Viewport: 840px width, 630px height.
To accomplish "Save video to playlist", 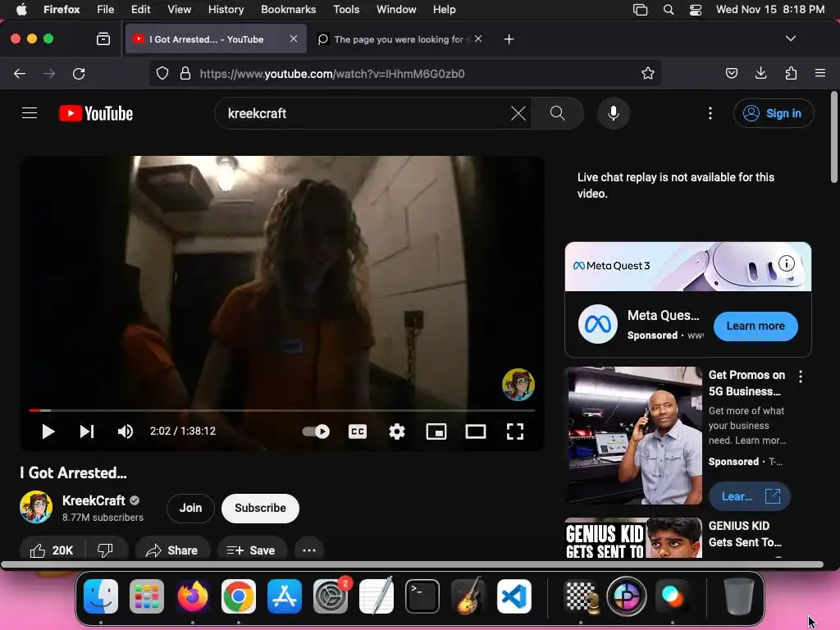I will pos(251,550).
